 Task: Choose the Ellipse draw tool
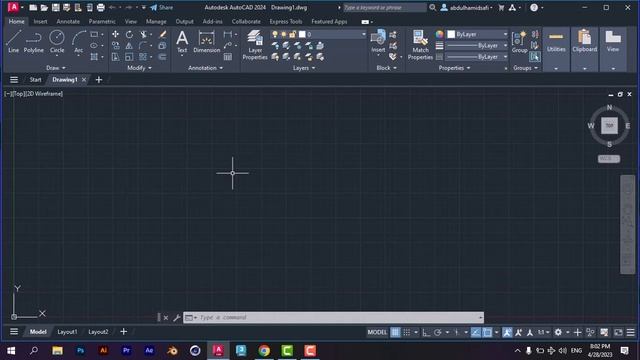coord(94,46)
